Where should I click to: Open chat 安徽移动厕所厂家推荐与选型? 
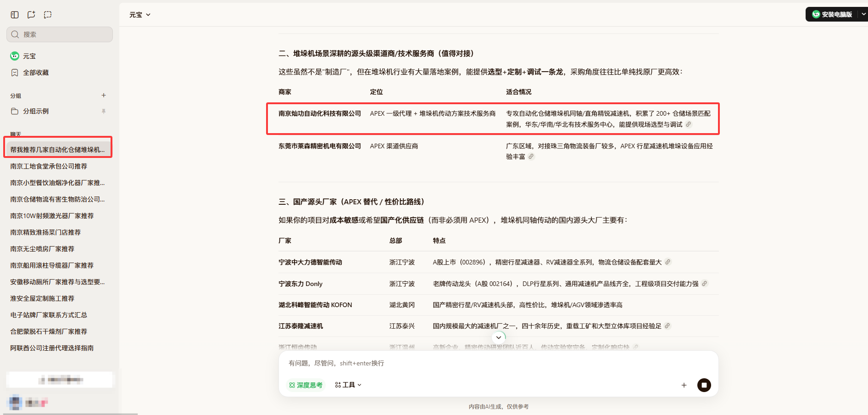pyautogui.click(x=57, y=282)
